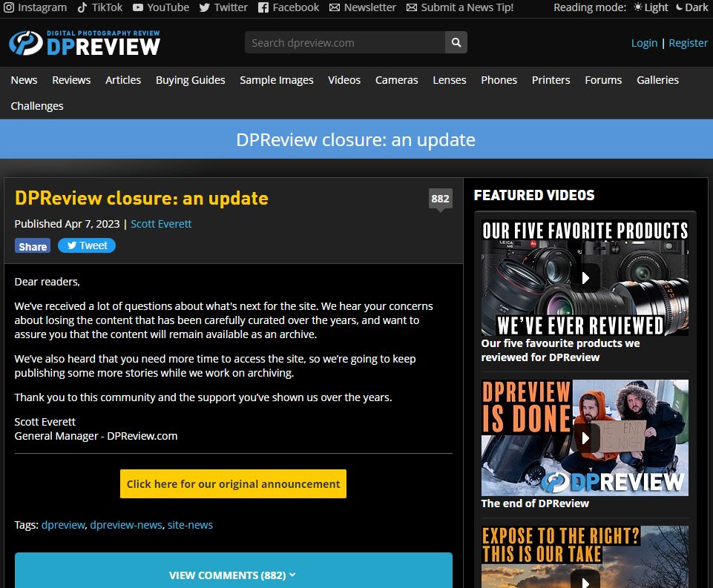Image resolution: width=713 pixels, height=588 pixels.
Task: Open the dpreview-news tag link
Action: [x=126, y=525]
